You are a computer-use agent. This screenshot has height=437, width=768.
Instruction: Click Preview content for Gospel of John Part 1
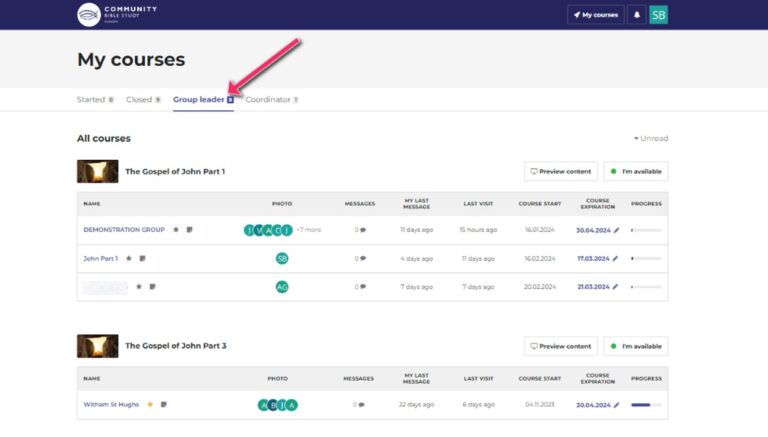click(561, 171)
